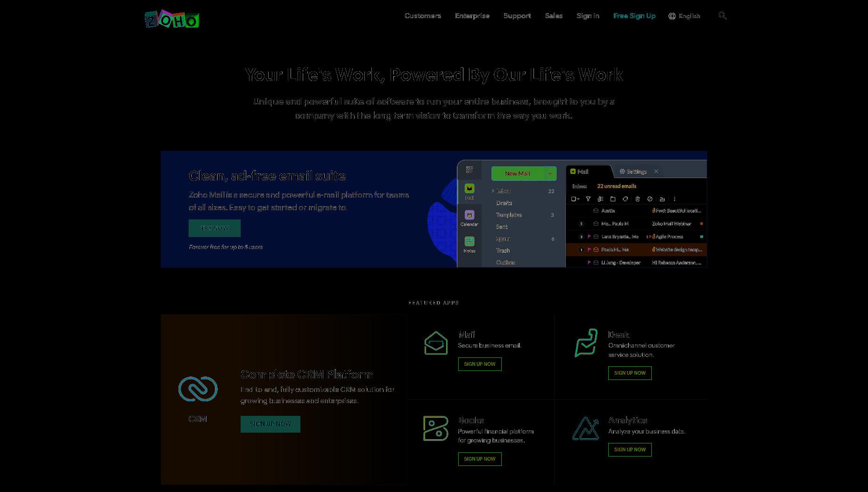This screenshot has height=492, width=868.
Task: Expand the New Mail dropdown arrow
Action: tap(550, 173)
